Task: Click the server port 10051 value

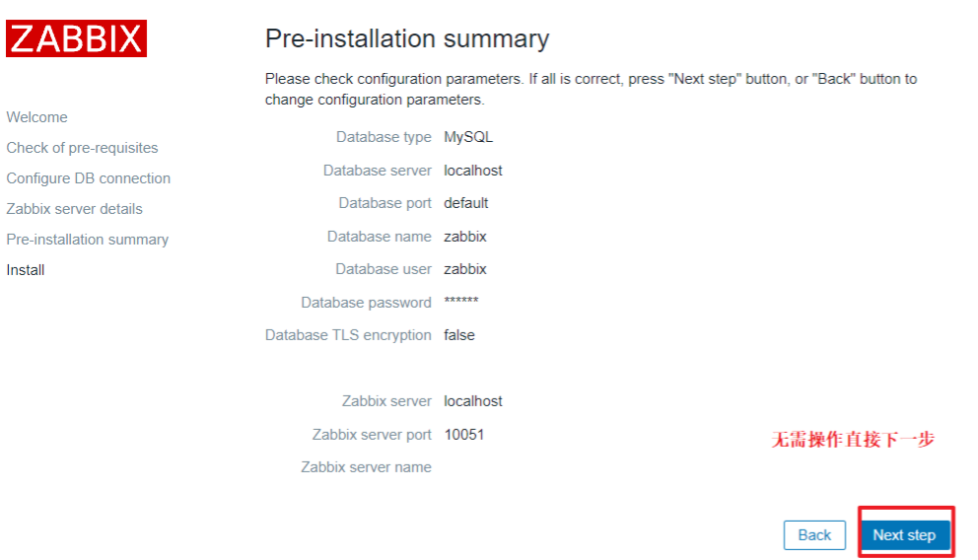Action: click(464, 434)
